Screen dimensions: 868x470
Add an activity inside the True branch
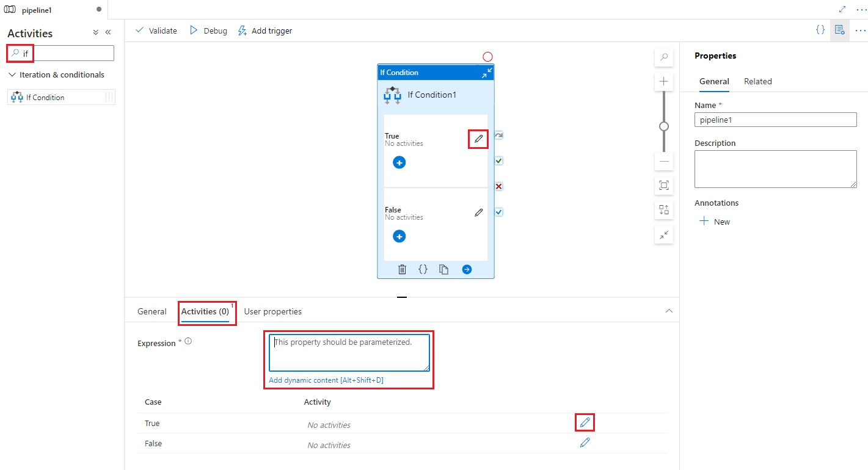coord(399,162)
